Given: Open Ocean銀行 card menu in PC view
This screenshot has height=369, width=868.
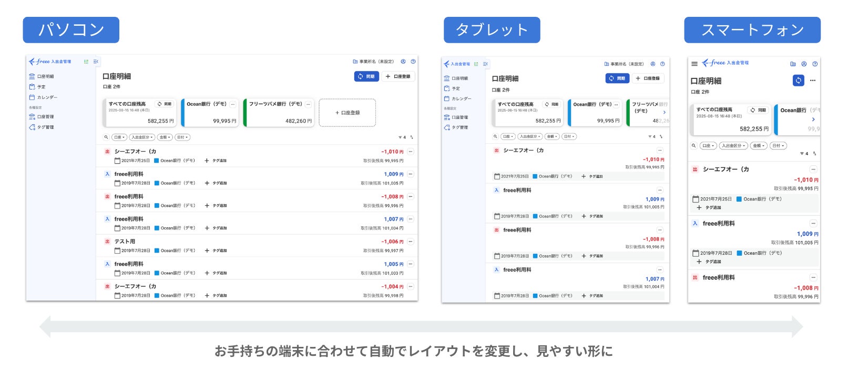Looking at the screenshot, I should tap(233, 104).
